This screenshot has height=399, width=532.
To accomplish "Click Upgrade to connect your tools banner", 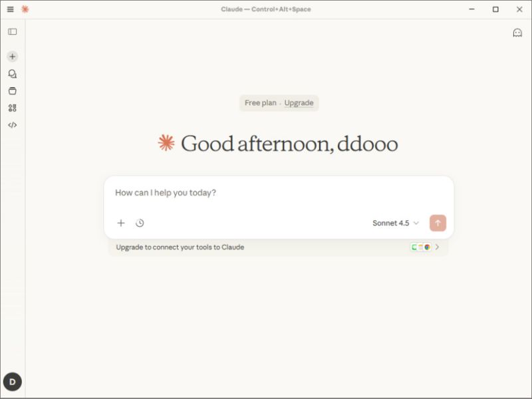I will click(x=278, y=247).
